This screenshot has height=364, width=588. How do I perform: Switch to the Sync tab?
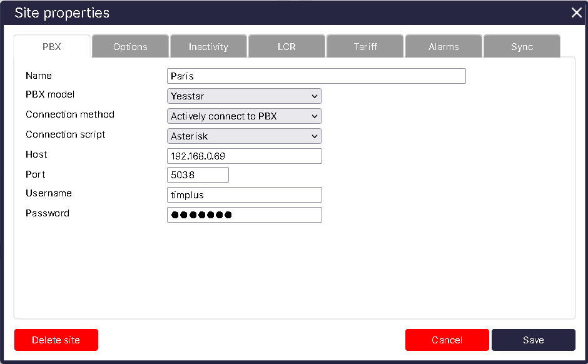pos(522,46)
